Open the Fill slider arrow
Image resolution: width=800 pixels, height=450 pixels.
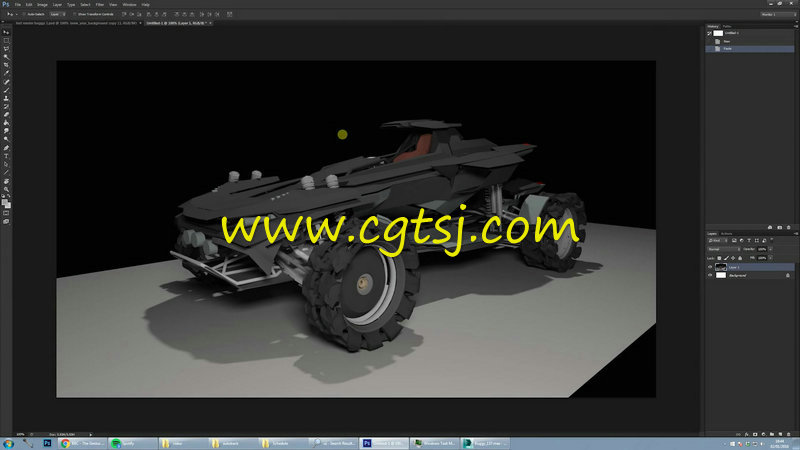pyautogui.click(x=770, y=258)
